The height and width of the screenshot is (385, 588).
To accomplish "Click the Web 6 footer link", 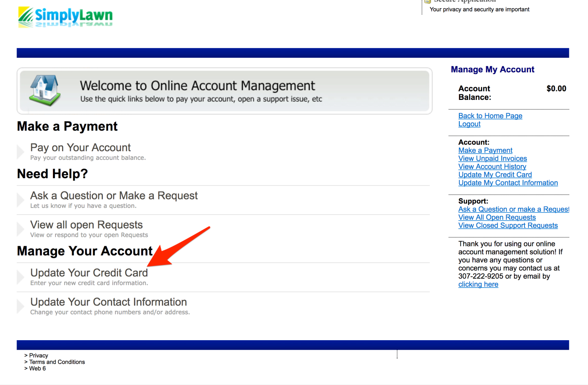I will tap(37, 368).
